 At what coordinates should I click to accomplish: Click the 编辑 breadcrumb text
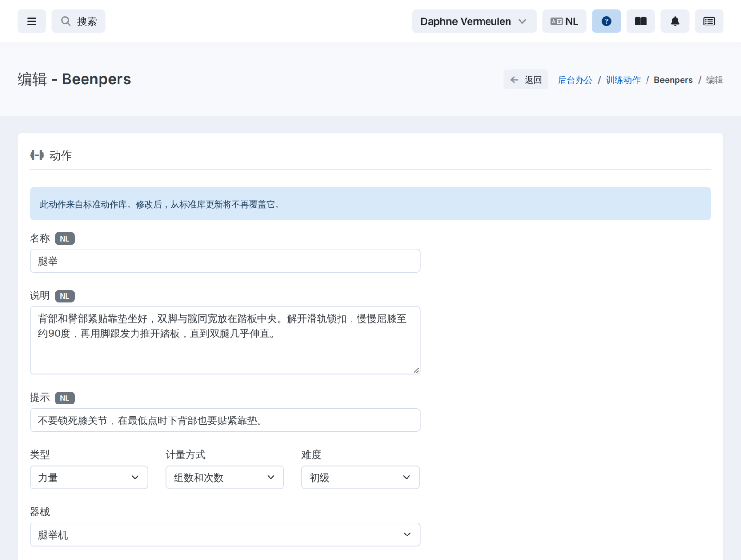714,80
